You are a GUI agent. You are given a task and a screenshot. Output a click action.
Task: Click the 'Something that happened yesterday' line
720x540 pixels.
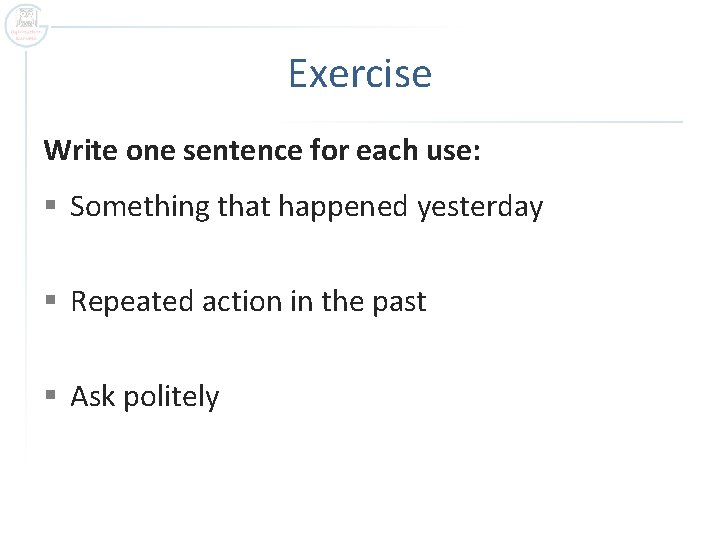[306, 207]
